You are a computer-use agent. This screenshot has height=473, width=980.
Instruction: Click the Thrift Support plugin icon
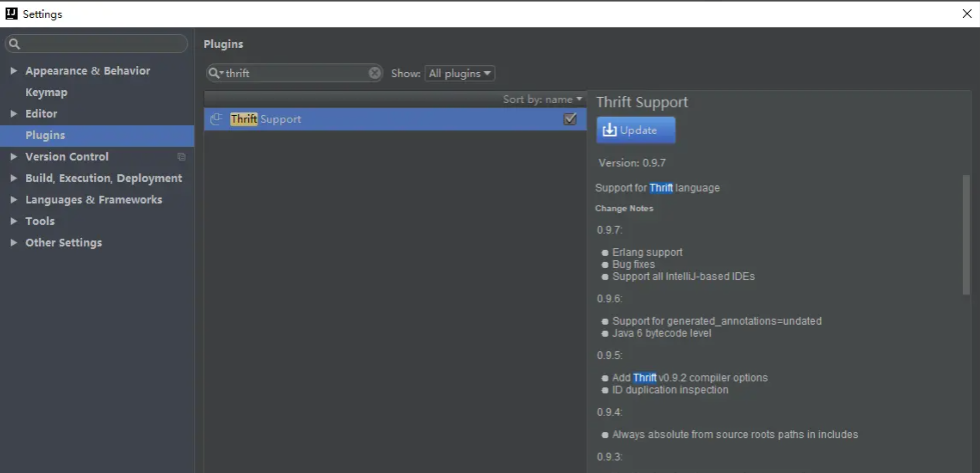pyautogui.click(x=216, y=119)
